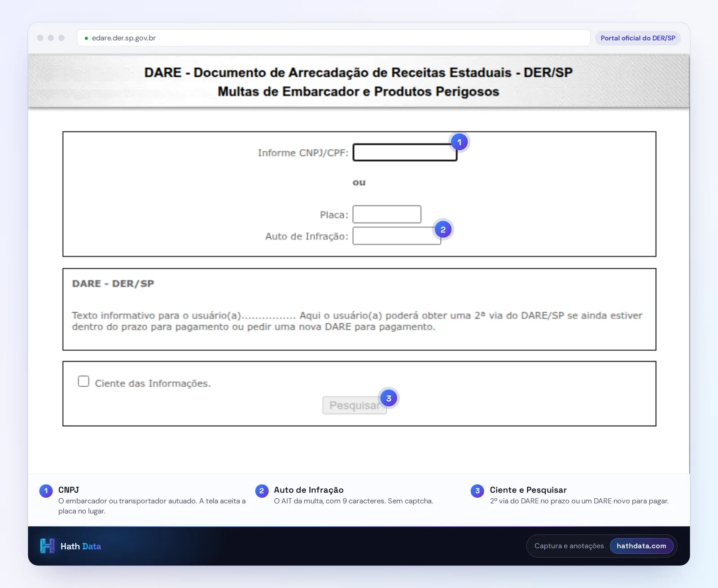The width and height of the screenshot is (718, 588).
Task: Click the Hath Data logo icon
Action: (48, 546)
